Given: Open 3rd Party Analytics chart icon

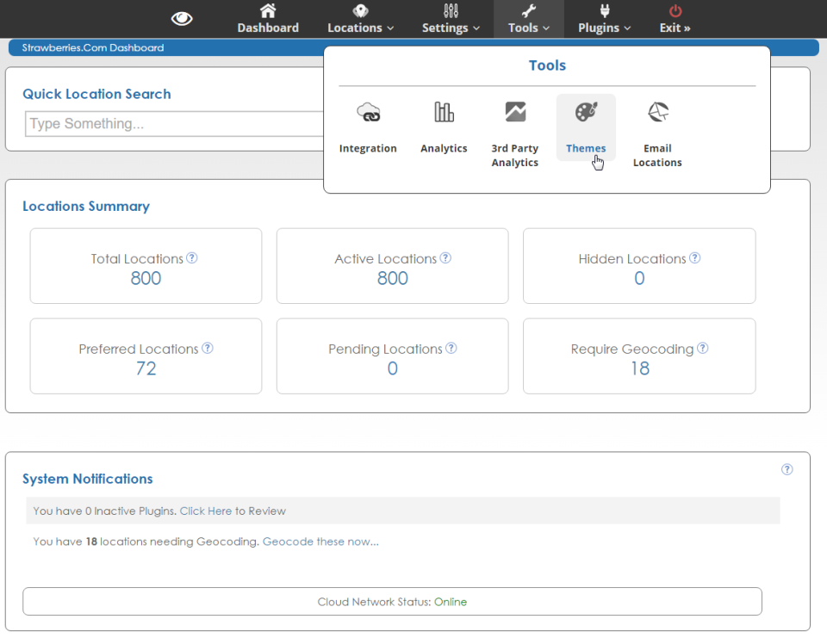Looking at the screenshot, I should tap(515, 112).
